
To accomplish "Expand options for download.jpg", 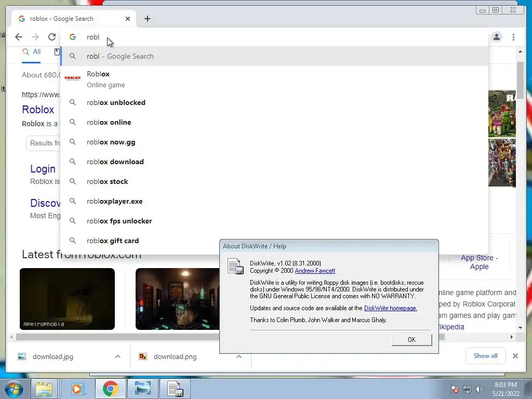I will pyautogui.click(x=118, y=356).
